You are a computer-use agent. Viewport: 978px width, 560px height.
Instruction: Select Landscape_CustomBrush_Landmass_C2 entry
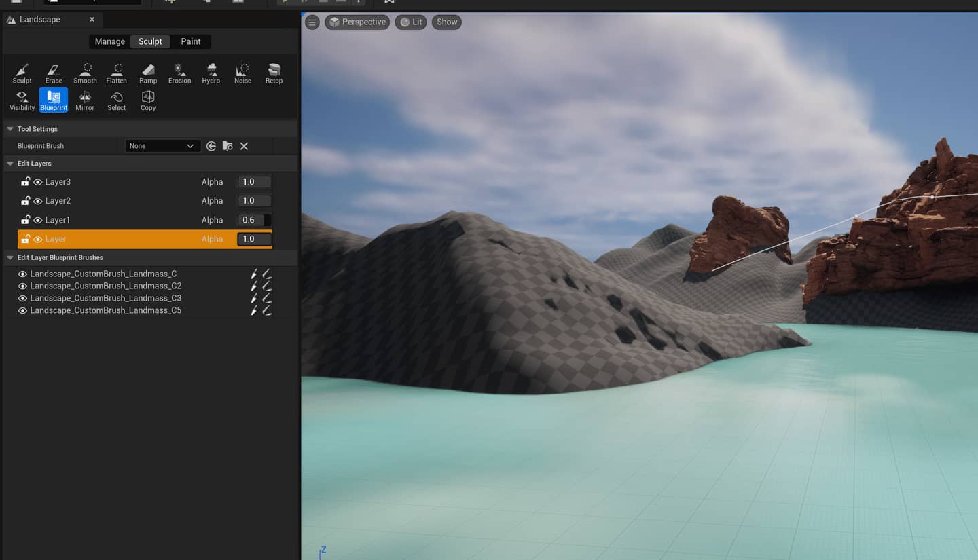point(105,286)
